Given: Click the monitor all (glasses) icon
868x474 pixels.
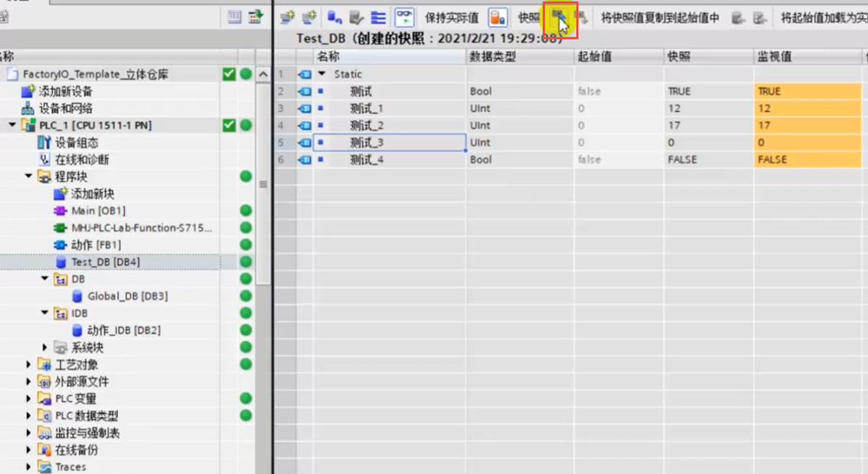Looking at the screenshot, I should [404, 17].
